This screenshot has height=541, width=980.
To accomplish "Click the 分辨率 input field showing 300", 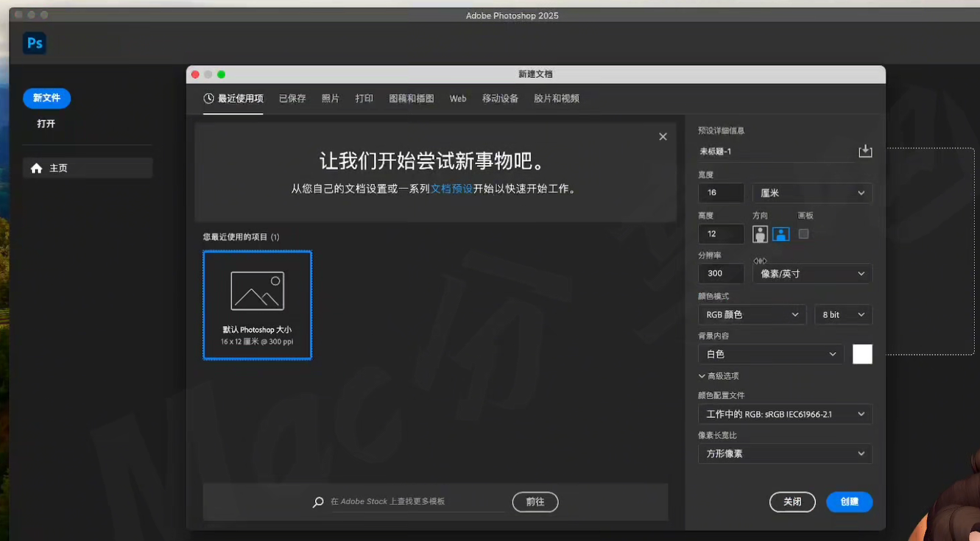I will click(x=721, y=274).
